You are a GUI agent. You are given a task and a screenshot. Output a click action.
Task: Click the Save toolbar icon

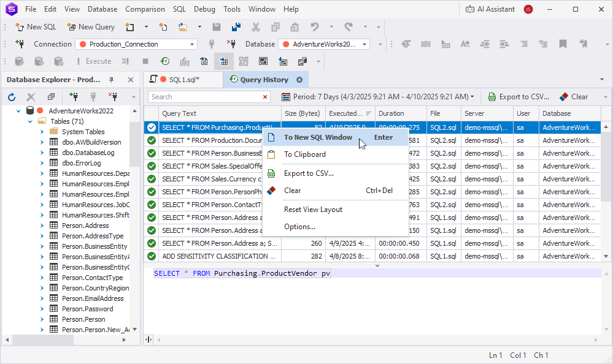click(x=216, y=27)
